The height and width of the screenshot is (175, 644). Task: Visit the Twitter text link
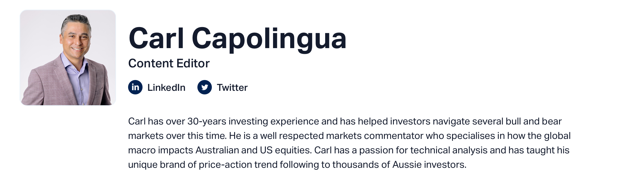(232, 87)
